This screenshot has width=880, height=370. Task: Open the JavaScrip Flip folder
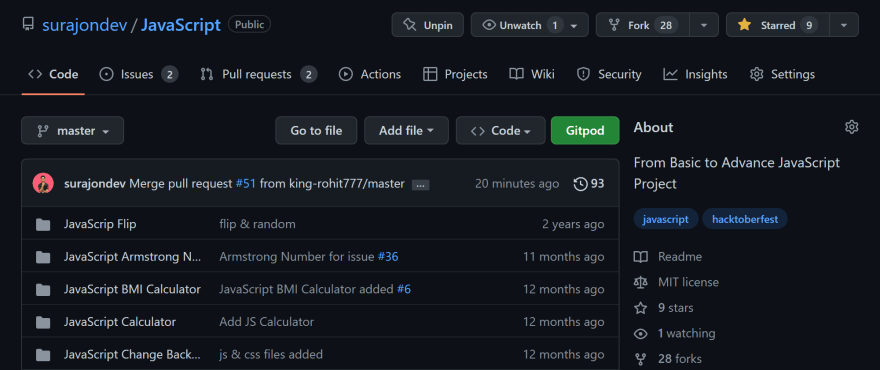click(x=100, y=224)
